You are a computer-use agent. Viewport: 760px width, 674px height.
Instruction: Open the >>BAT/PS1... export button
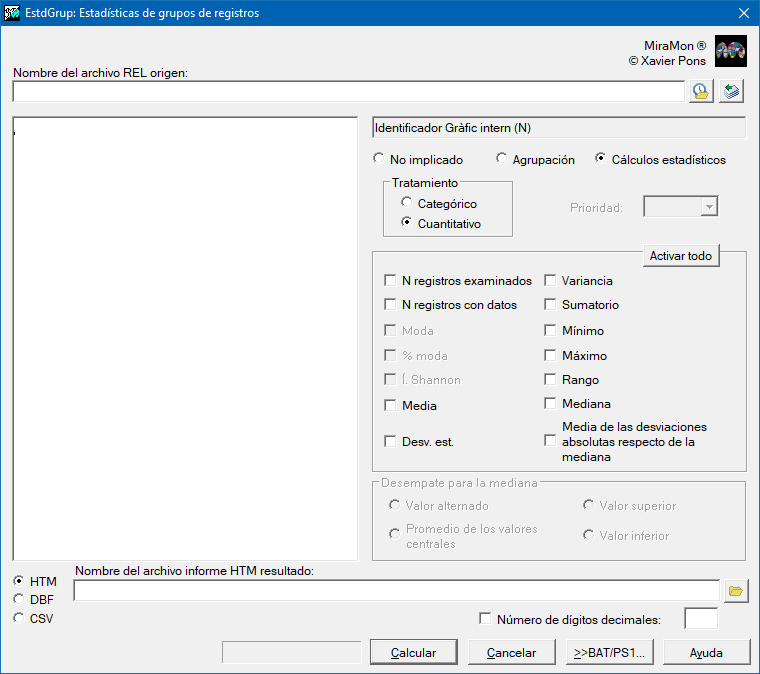pyautogui.click(x=609, y=652)
